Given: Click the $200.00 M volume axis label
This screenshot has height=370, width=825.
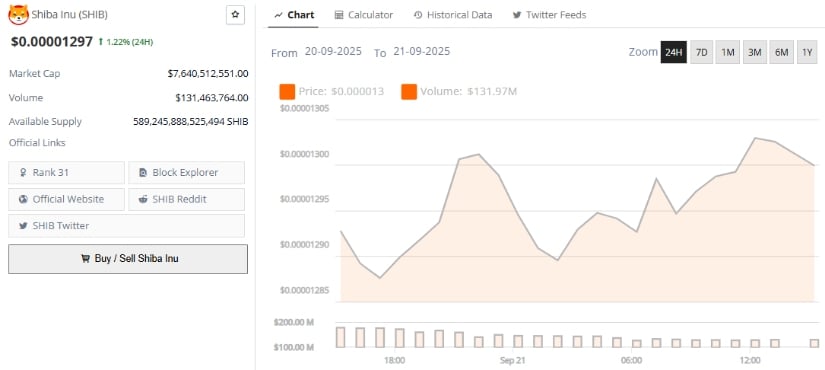Looking at the screenshot, I should point(293,323).
